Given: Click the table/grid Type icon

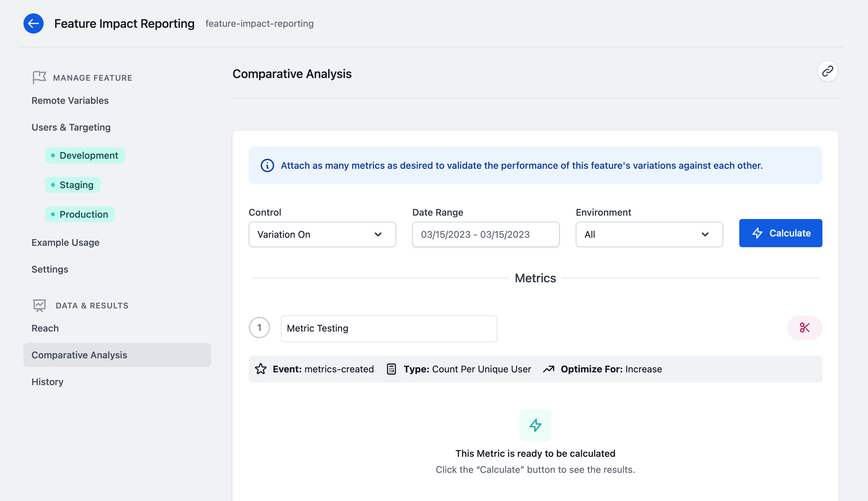Looking at the screenshot, I should (x=390, y=369).
